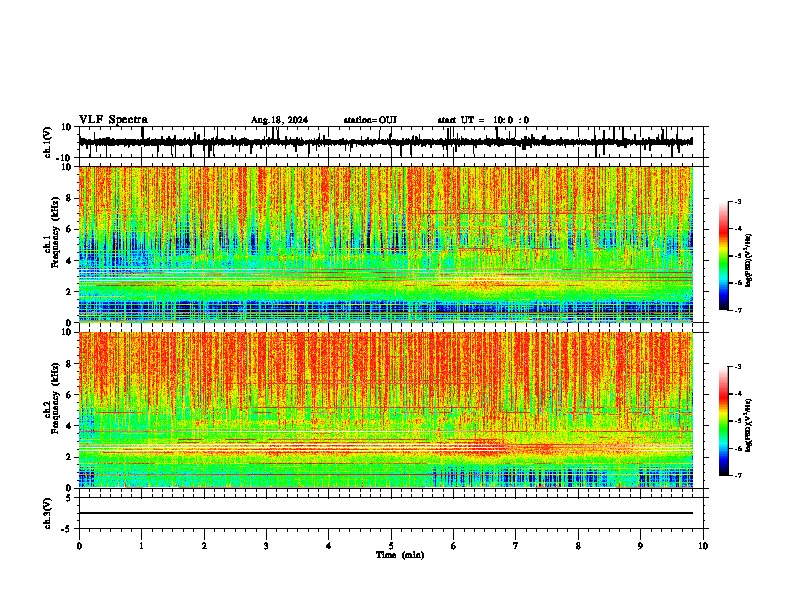
Task: Click inside the ch.2 spectrogram panel
Action: (385, 410)
